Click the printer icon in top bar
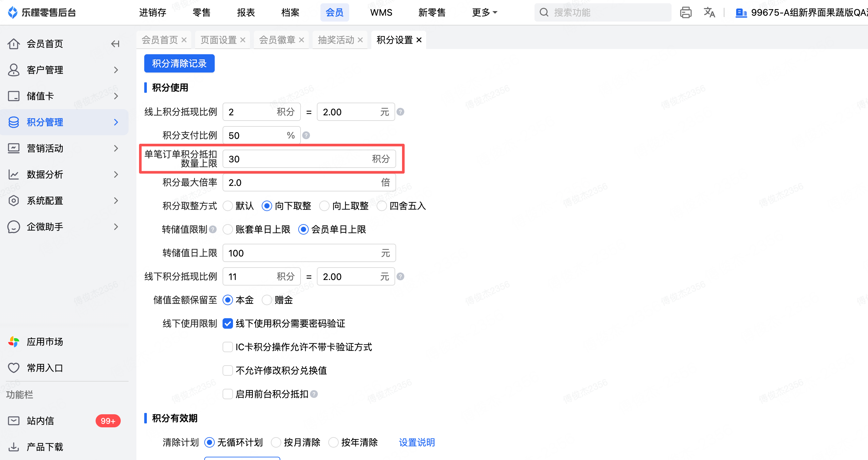The width and height of the screenshot is (868, 460). 685,12
